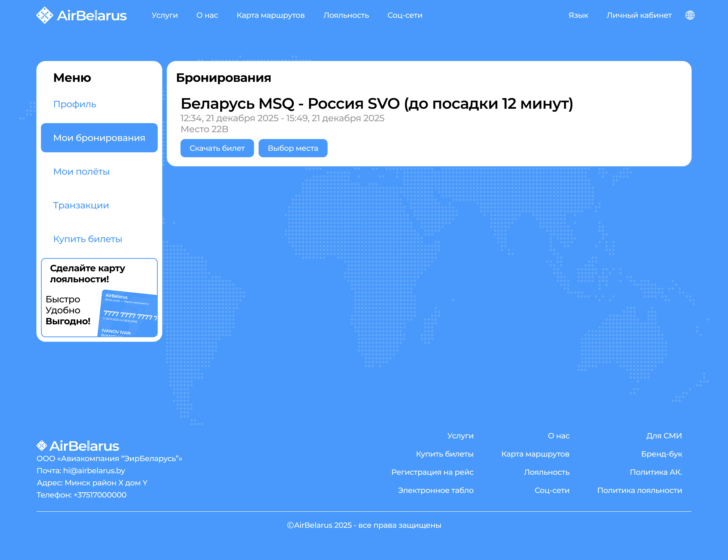The image size is (728, 560).
Task: Open the О нас header menu
Action: [x=207, y=15]
